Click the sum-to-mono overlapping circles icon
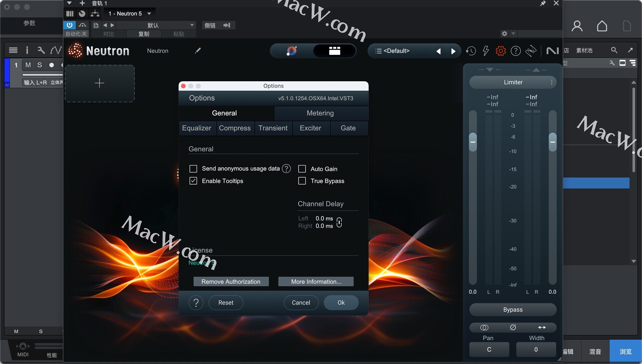Screen dimensions: 642x364 click(x=484, y=328)
